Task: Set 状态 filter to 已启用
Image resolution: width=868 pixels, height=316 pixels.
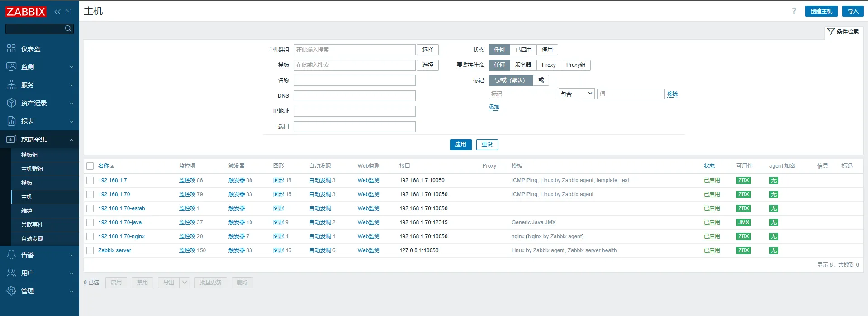Action: (x=523, y=50)
